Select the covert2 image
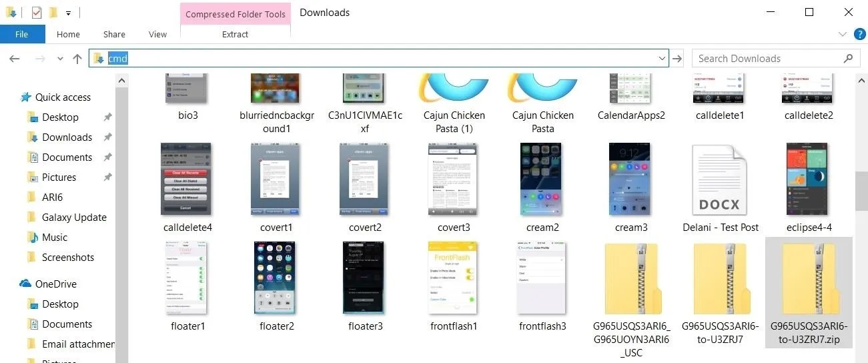This screenshot has width=868, height=363. tap(365, 188)
